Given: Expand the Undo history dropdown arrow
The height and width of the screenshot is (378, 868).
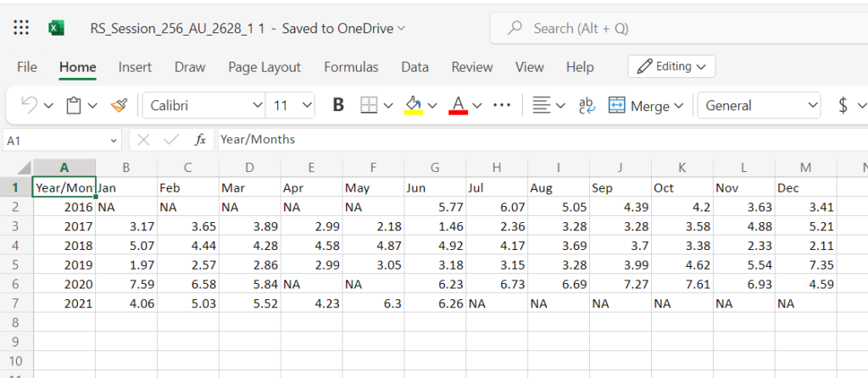Looking at the screenshot, I should point(48,105).
